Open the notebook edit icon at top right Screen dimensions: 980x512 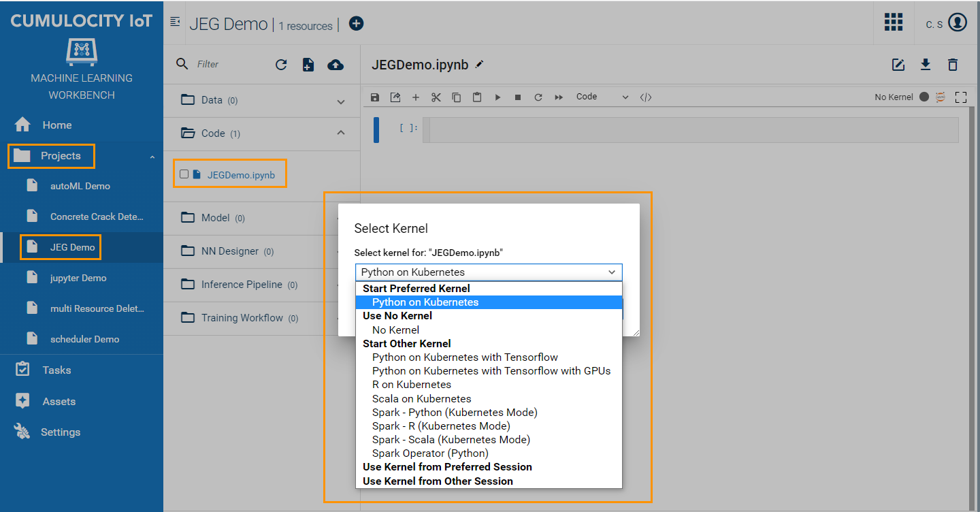click(898, 65)
